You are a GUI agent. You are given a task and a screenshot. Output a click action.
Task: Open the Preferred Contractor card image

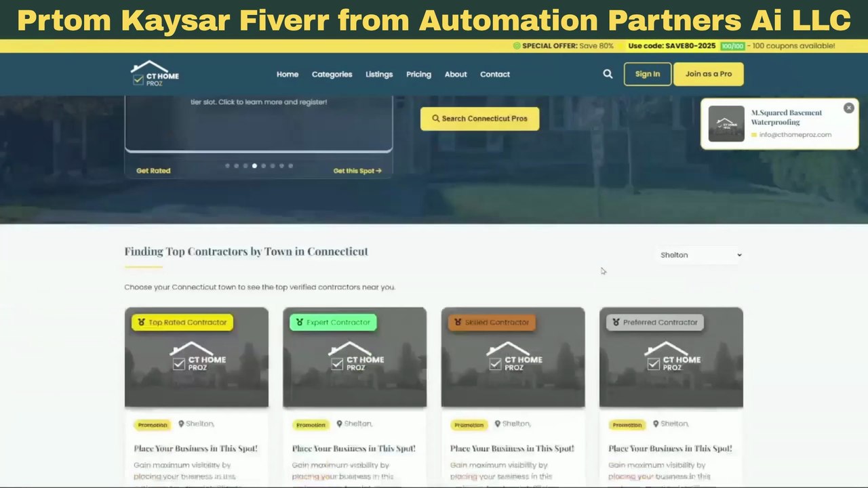coord(671,358)
